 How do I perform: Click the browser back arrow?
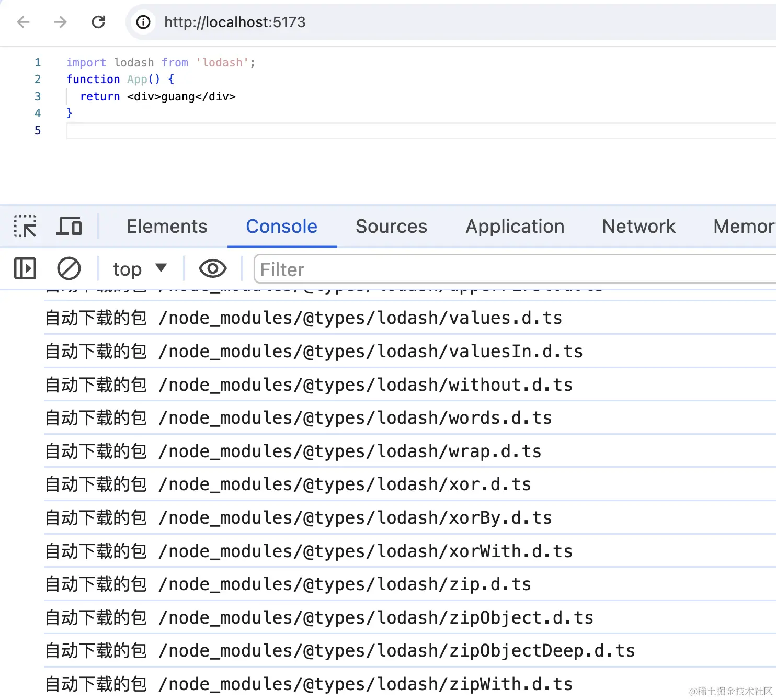(x=24, y=22)
